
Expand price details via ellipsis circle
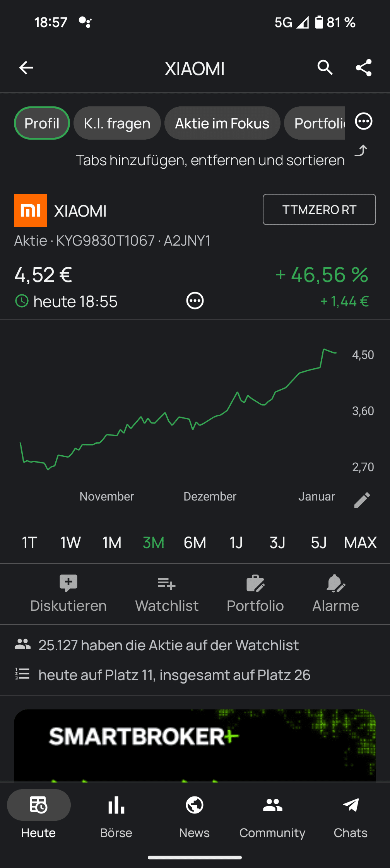click(195, 301)
